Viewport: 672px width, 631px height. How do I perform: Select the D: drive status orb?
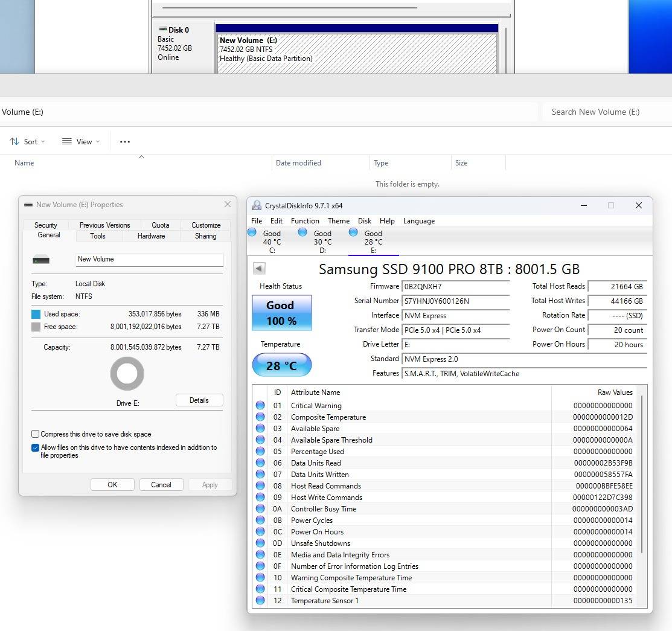click(302, 232)
